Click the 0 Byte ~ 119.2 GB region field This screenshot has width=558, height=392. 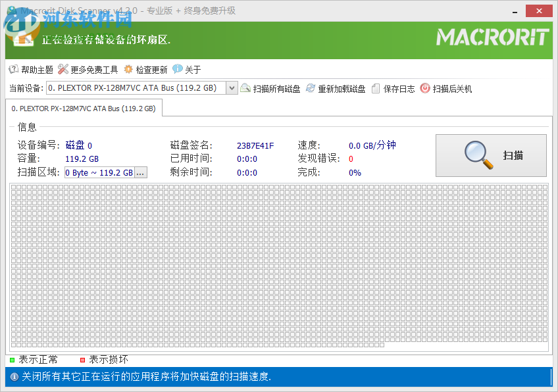tap(99, 172)
